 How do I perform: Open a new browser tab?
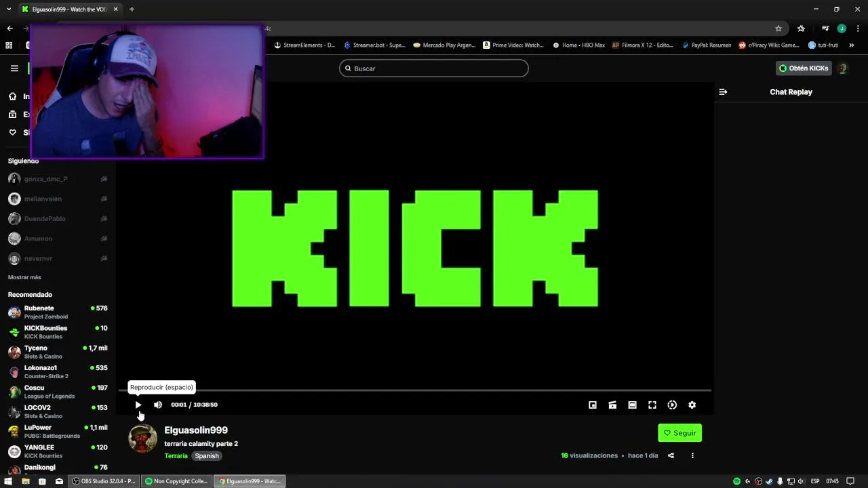tap(132, 9)
